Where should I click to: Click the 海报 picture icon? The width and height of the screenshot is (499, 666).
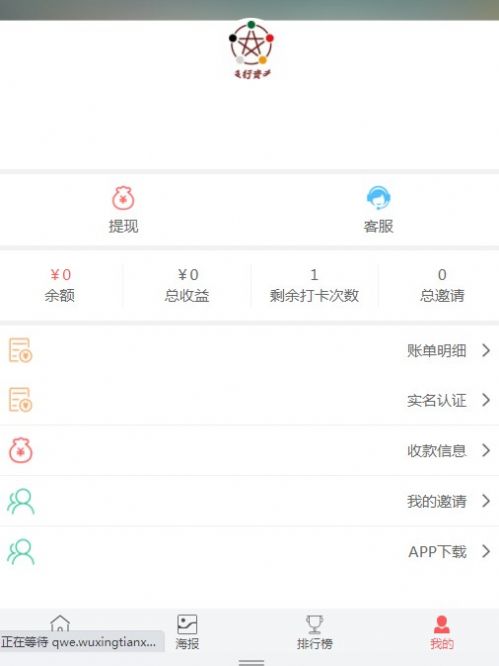187,624
